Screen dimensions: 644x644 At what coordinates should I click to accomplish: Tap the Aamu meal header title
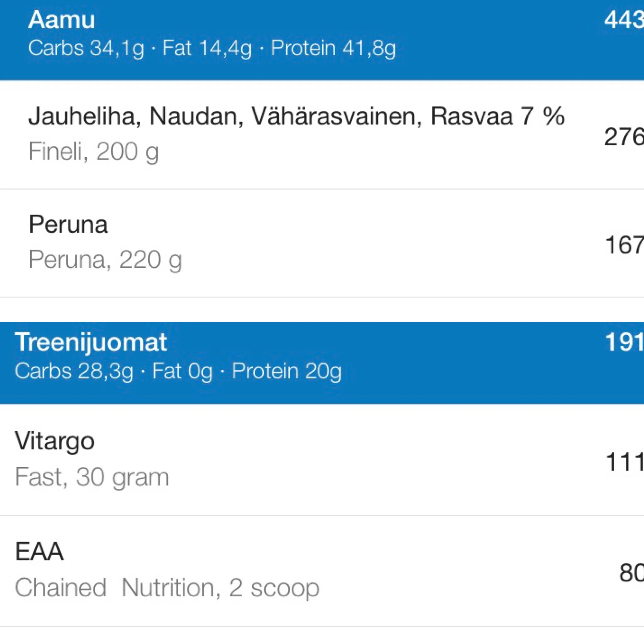pyautogui.click(x=62, y=20)
